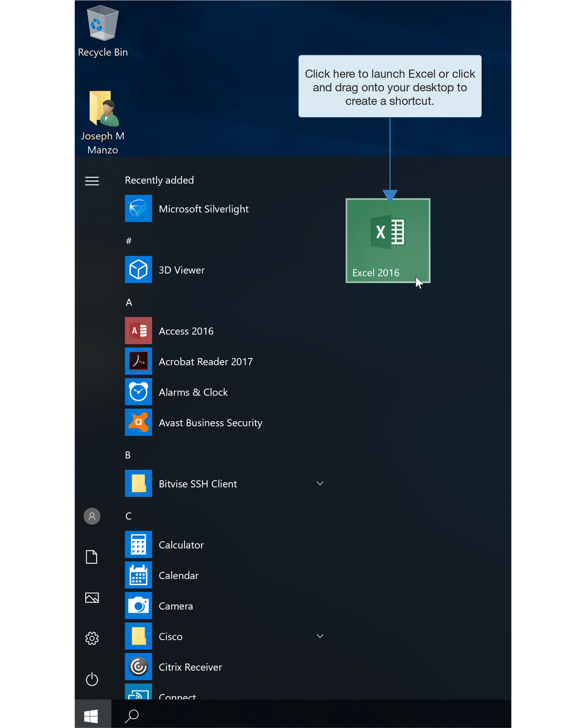586x728 pixels.
Task: Launch the Excel 2016 tile
Action: coord(387,240)
